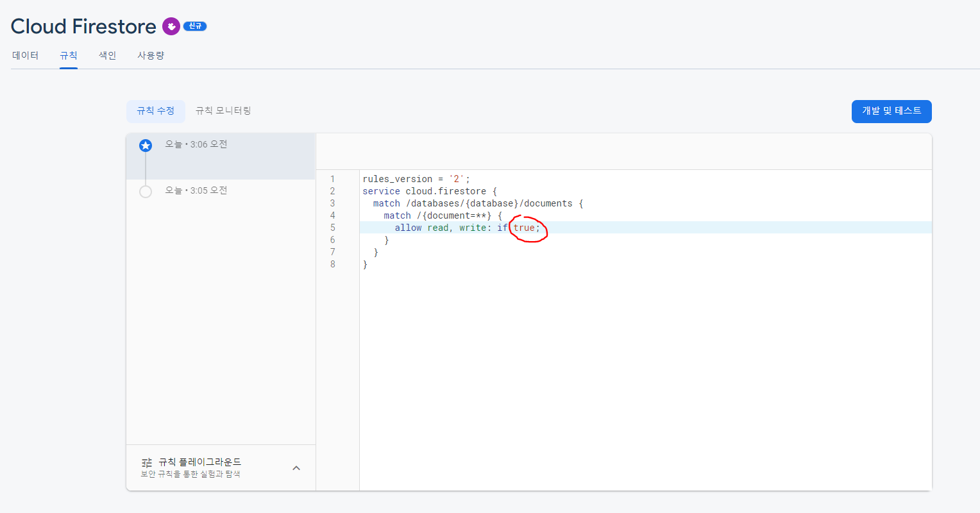Click the closing brace on line 8
Screen dimensions: 980x513
pos(365,264)
